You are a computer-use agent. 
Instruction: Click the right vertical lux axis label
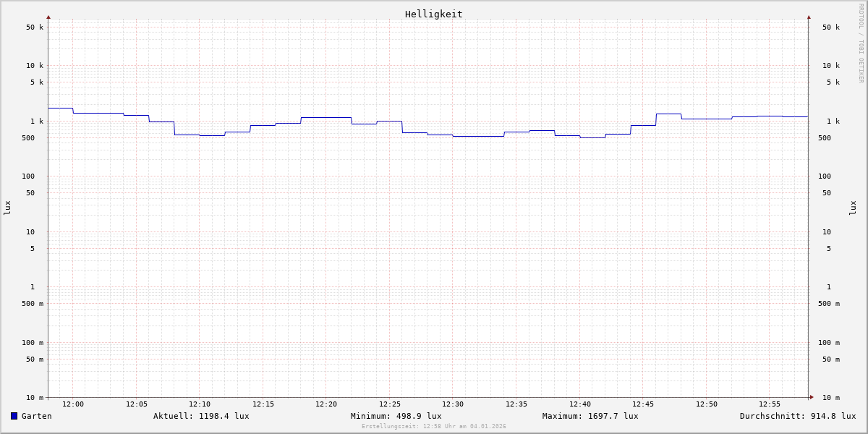853,208
